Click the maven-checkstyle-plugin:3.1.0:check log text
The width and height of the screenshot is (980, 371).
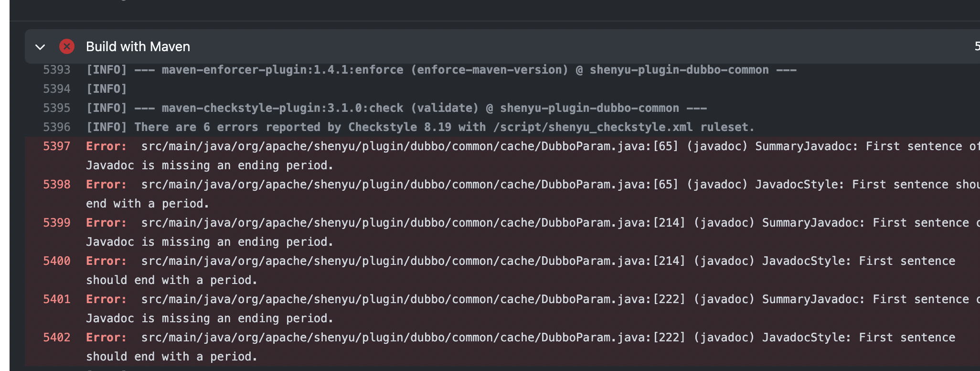(396, 108)
